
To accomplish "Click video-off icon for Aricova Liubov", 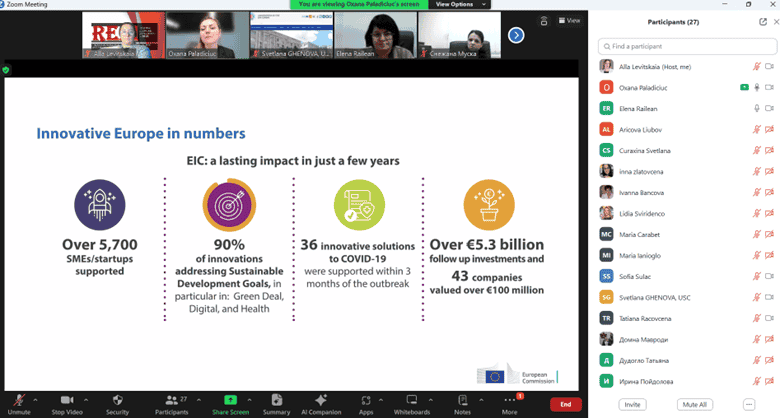I will 769,129.
